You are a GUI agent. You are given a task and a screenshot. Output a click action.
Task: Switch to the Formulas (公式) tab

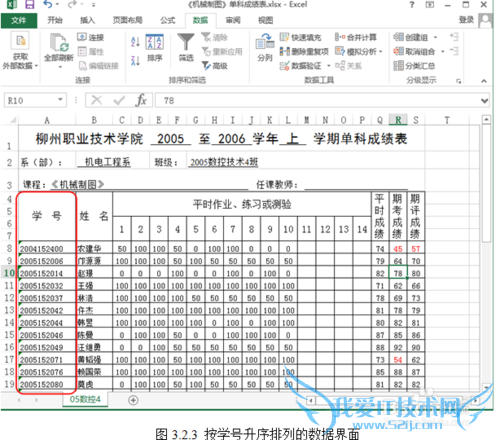tap(167, 21)
